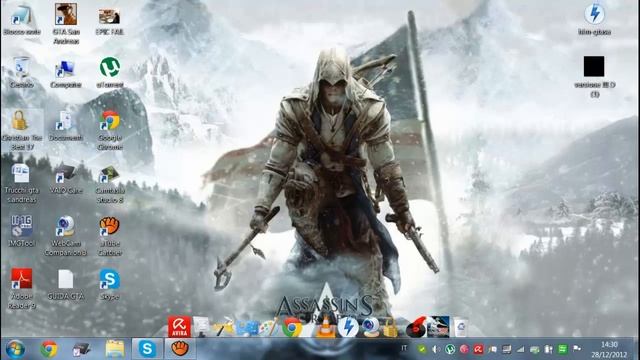Open the webcam icon in the dock
The height and width of the screenshot is (360, 640).
coord(371,327)
